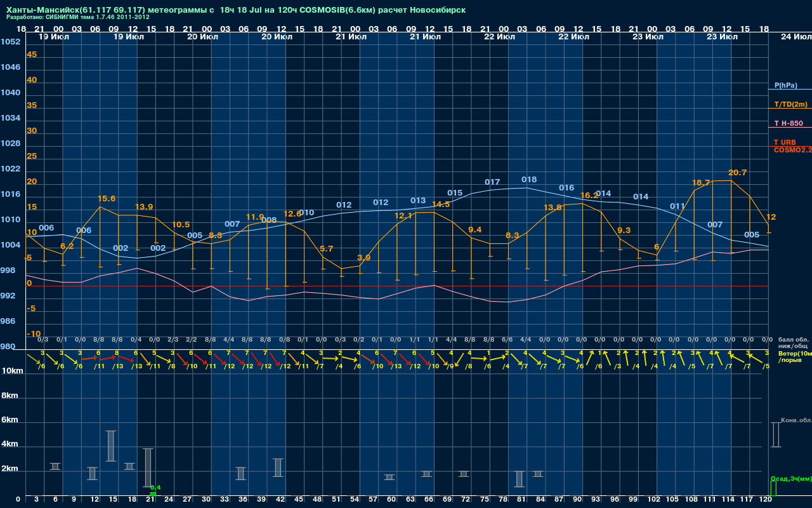Click the 1040 pressure axis value
This screenshot has height=508, width=812.
point(10,93)
